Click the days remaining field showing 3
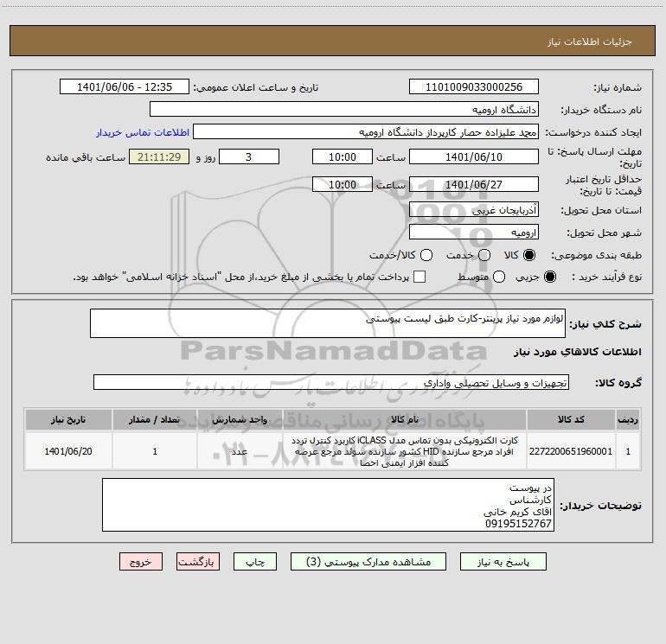 [x=249, y=156]
